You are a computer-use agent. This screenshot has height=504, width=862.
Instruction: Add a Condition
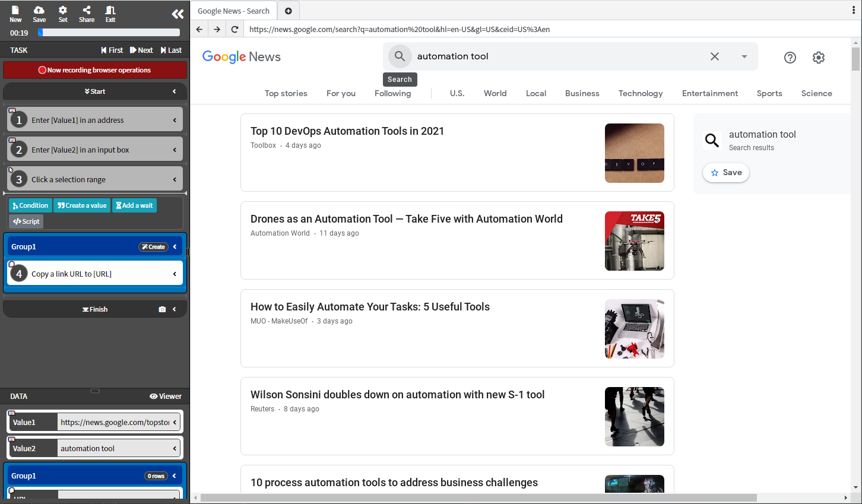(x=30, y=205)
